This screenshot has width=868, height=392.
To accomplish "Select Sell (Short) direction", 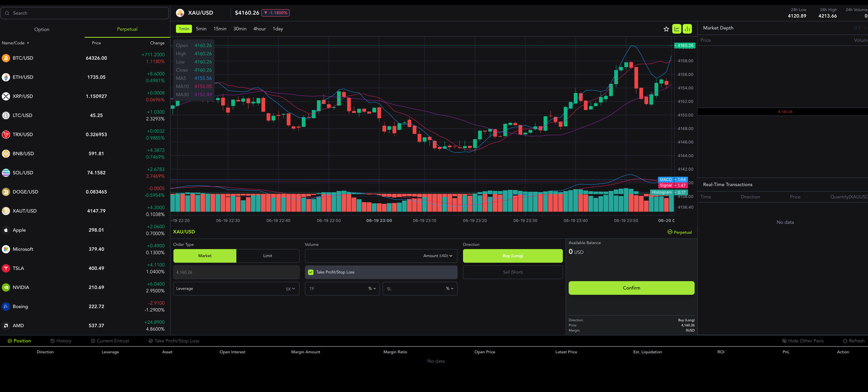I will pos(513,272).
